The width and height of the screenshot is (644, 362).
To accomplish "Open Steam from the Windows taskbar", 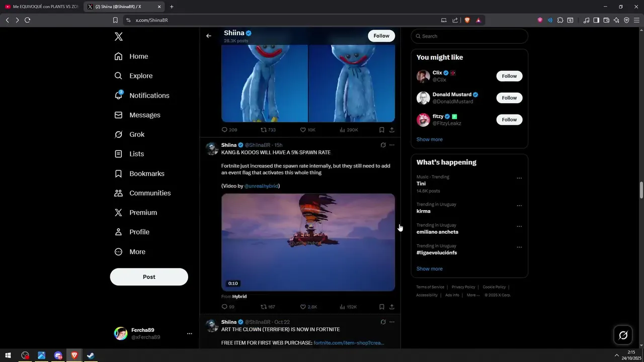I will pos(91,355).
